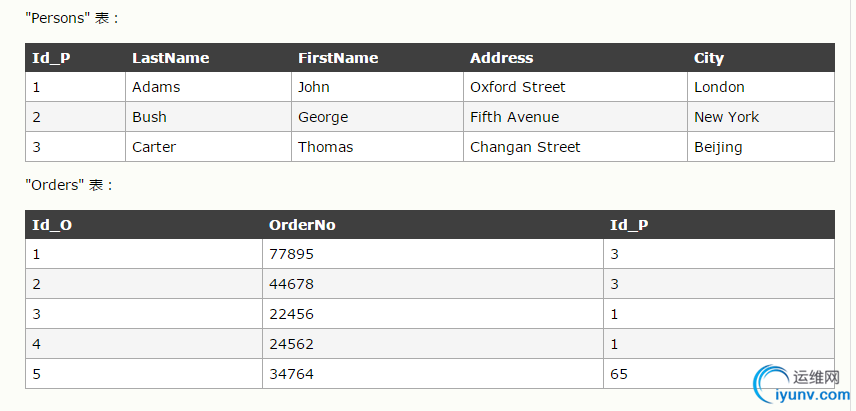Click the Changan Street cell
856x411 pixels.
525,147
